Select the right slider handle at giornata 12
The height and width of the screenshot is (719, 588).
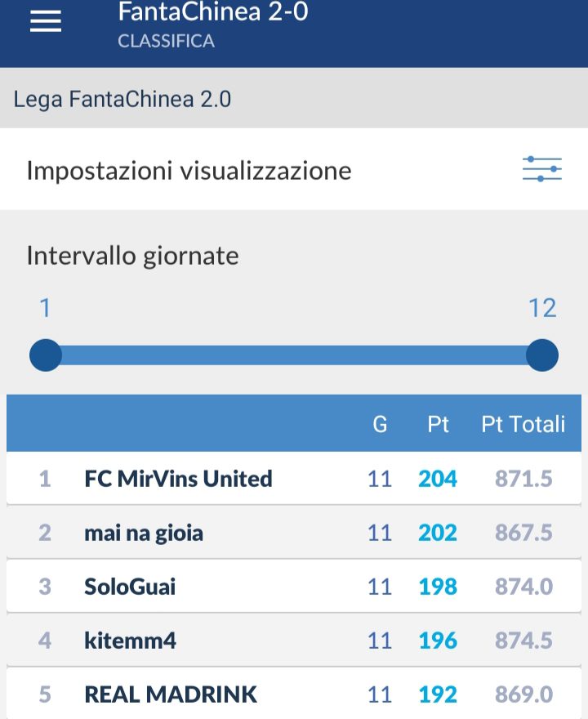point(542,355)
